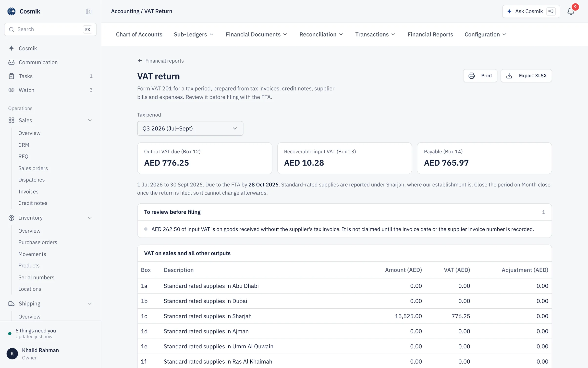Open Financial Documents dropdown menu
Image resolution: width=588 pixels, height=368 pixels.
click(256, 34)
